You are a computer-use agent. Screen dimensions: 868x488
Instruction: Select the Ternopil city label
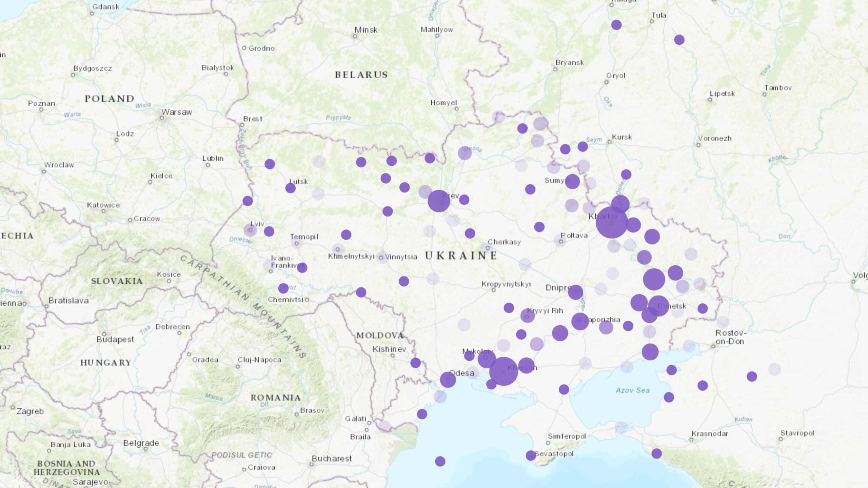(304, 237)
